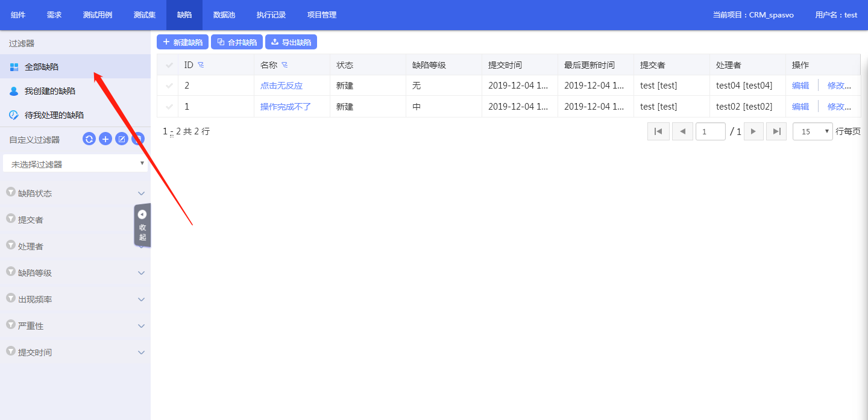Click the refresh custom filter icon

pos(89,139)
